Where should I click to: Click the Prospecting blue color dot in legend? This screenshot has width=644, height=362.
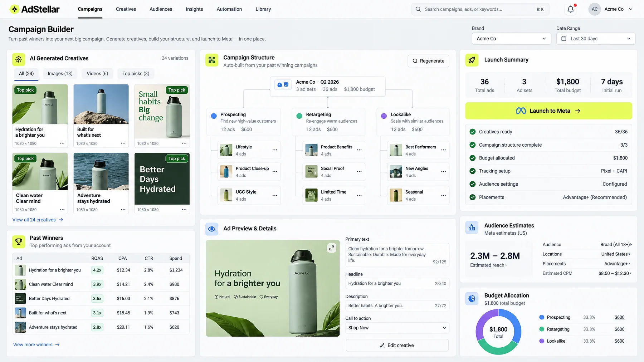542,317
